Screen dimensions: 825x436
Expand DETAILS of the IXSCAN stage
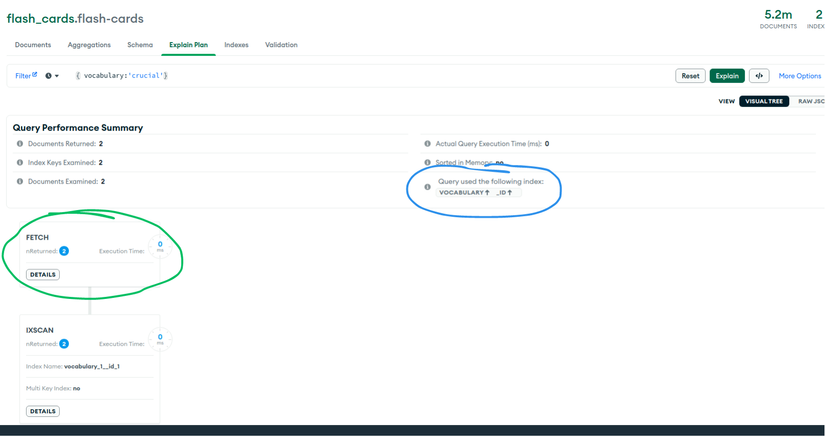tap(43, 411)
